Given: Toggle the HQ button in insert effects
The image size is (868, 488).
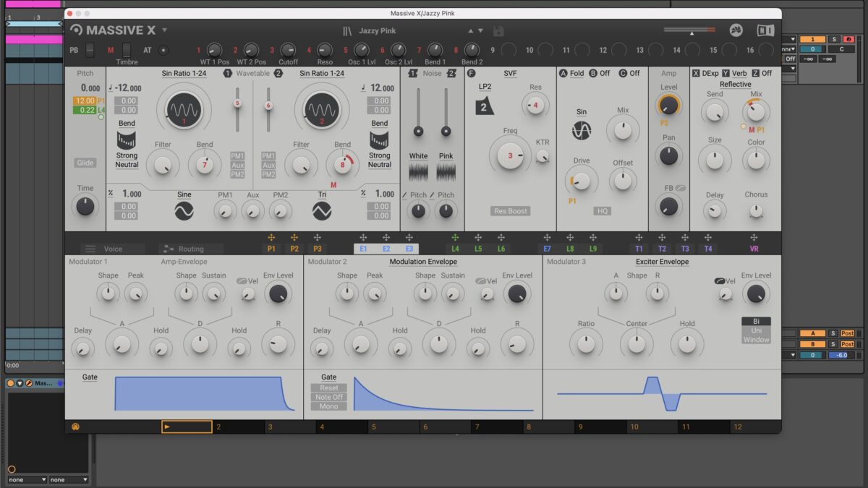Looking at the screenshot, I should (602, 211).
